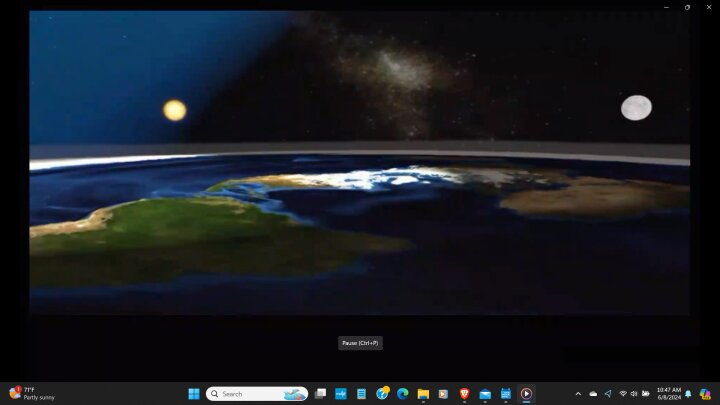Screen dimensions: 720x405
Task: Minimize the media player window
Action: [666, 7]
